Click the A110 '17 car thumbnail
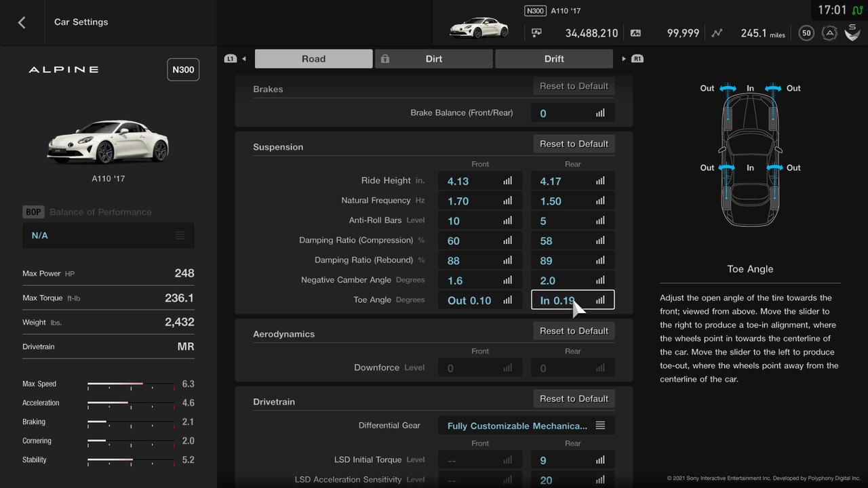868x488 pixels. tap(108, 141)
